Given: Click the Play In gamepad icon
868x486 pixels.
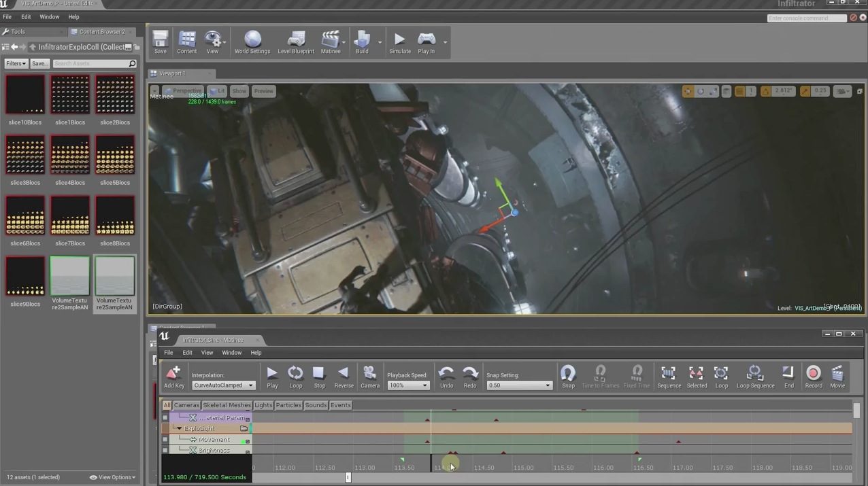Looking at the screenshot, I should coord(427,42).
